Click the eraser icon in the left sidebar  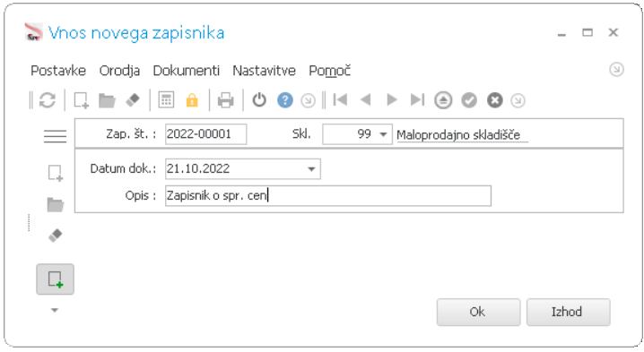pos(55,235)
